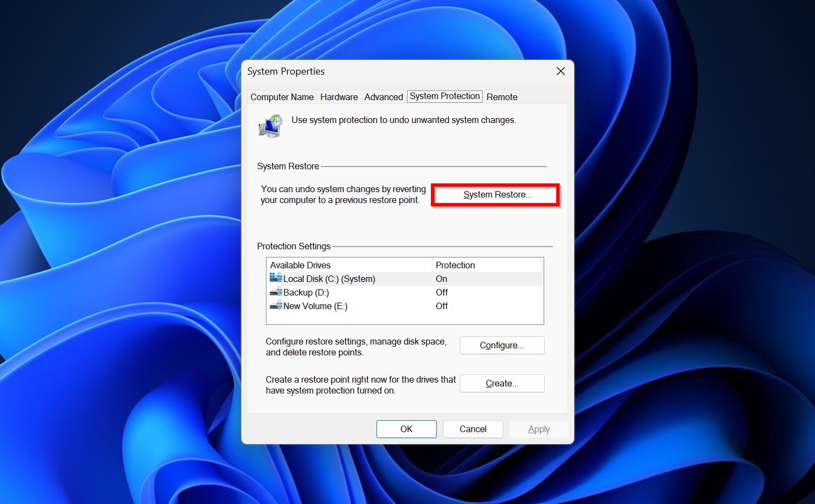The height and width of the screenshot is (504, 815).
Task: Click the Apply button
Action: pos(539,429)
